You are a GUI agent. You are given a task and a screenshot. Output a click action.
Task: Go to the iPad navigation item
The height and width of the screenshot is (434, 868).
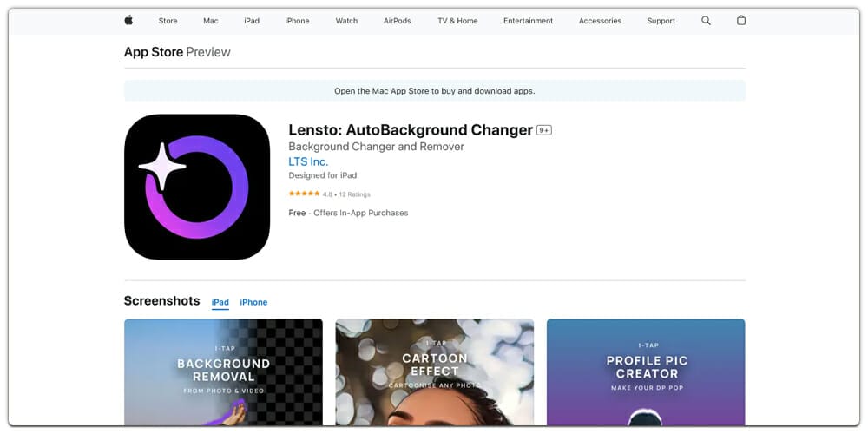(252, 21)
